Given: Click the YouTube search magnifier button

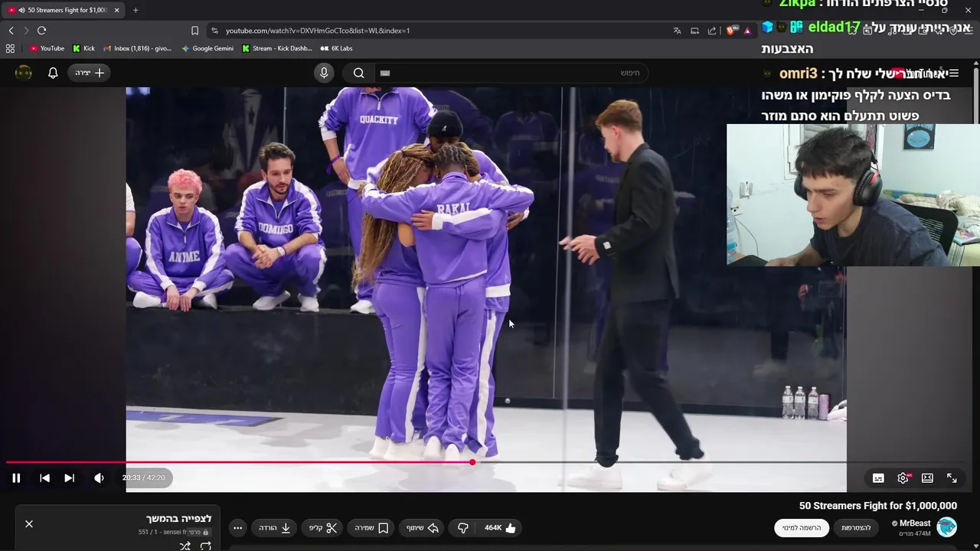Looking at the screenshot, I should point(358,73).
